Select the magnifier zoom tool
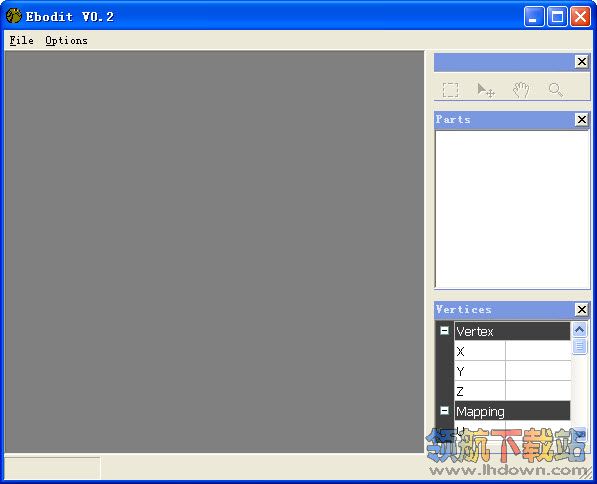 (556, 90)
